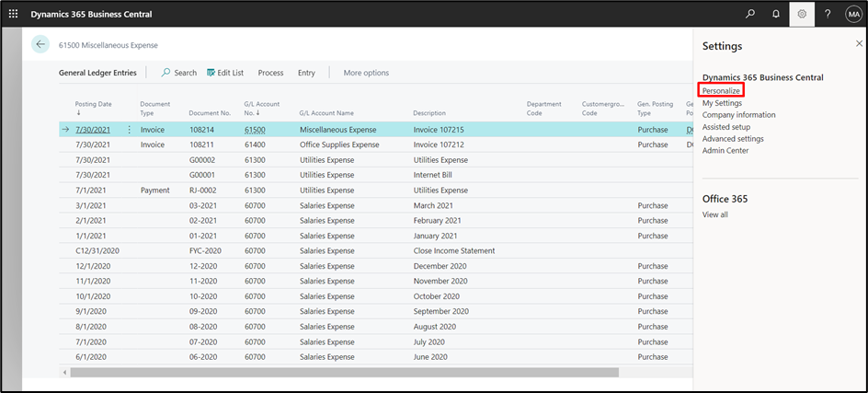This screenshot has height=393, width=868.
Task: Open the app launcher waffle icon
Action: click(x=13, y=14)
